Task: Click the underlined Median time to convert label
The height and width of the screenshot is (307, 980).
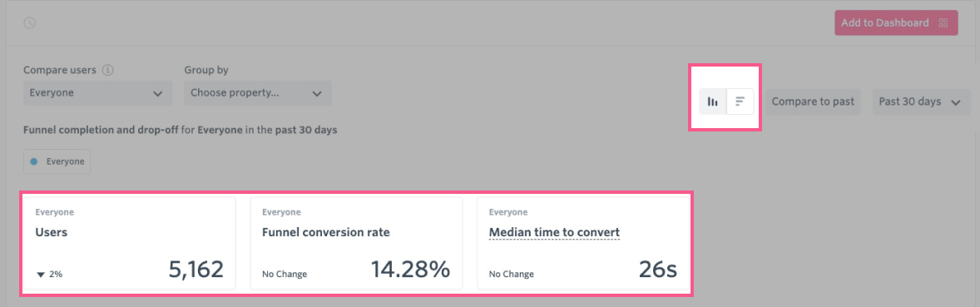Action: pos(554,233)
